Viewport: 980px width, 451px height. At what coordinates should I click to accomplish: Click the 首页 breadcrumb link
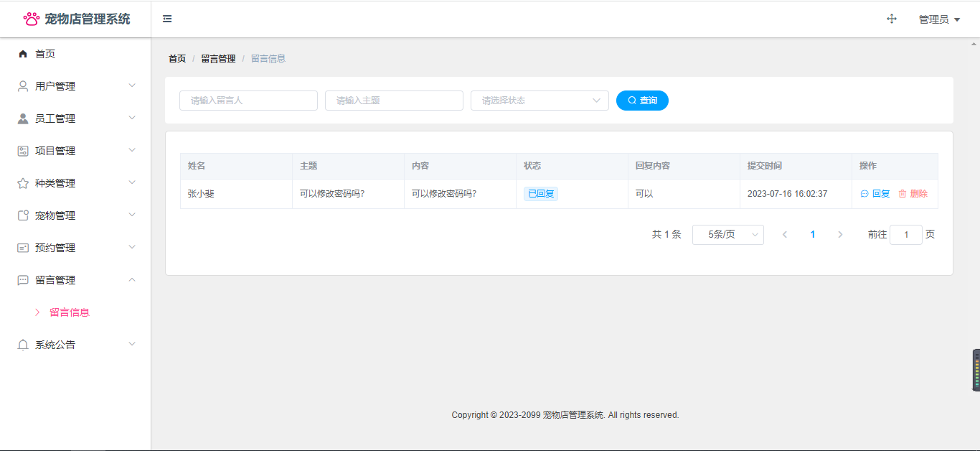click(x=177, y=59)
